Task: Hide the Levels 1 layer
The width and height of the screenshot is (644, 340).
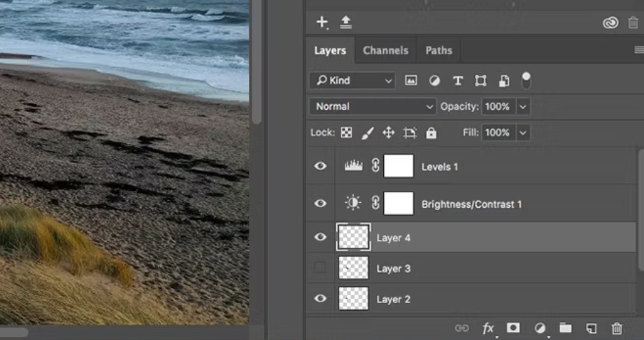Action: pyautogui.click(x=320, y=167)
